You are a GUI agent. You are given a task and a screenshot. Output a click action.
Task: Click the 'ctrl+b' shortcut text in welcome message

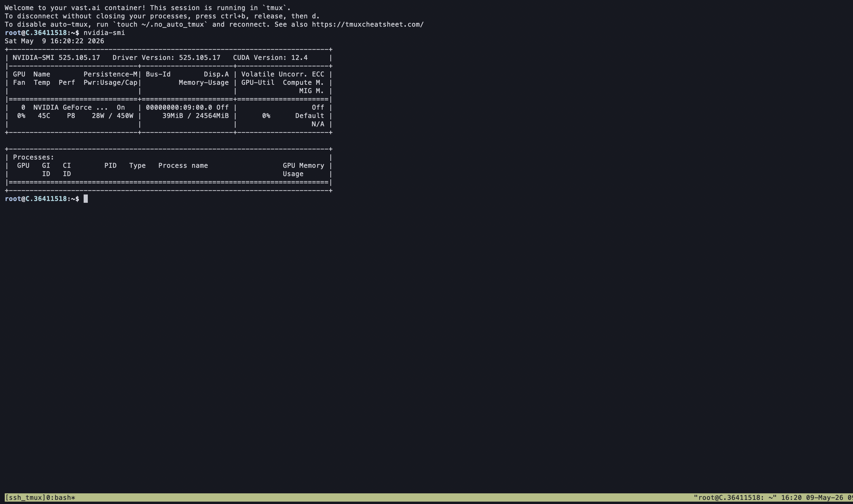click(233, 16)
